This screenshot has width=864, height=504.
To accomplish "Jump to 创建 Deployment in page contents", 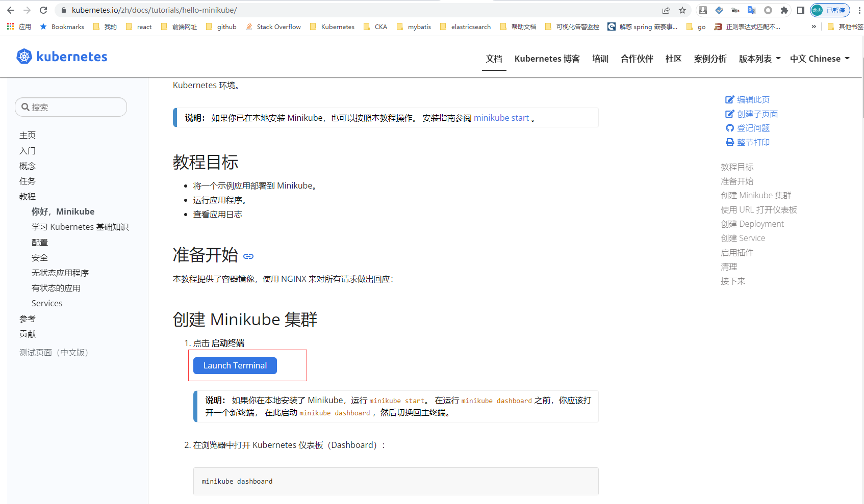I will (752, 224).
